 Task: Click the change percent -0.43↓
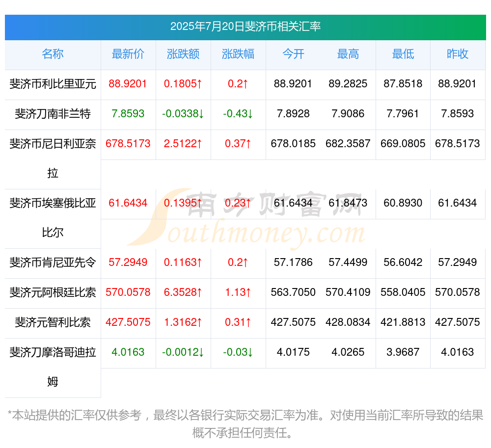point(238,113)
